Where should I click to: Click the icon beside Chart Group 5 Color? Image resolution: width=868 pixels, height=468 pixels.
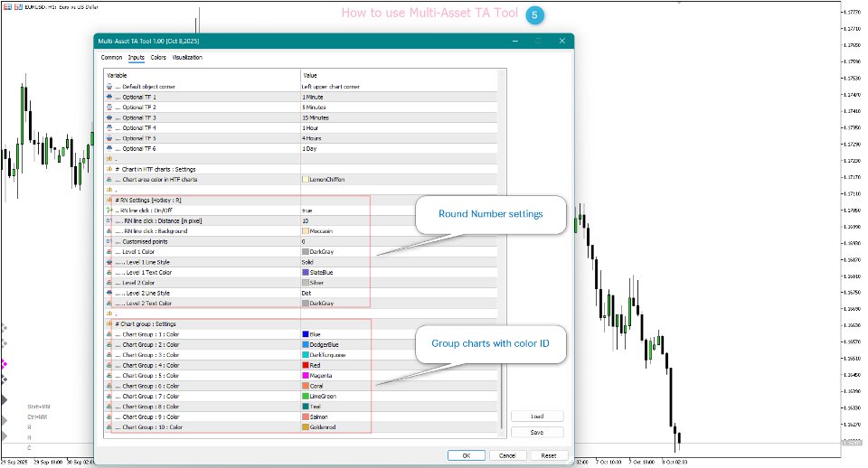coord(109,376)
